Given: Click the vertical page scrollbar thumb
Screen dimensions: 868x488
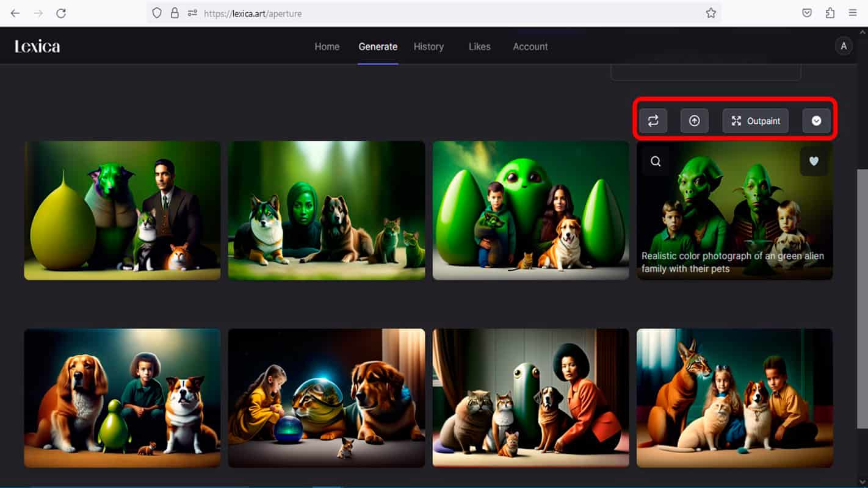Looking at the screenshot, I should 862,299.
